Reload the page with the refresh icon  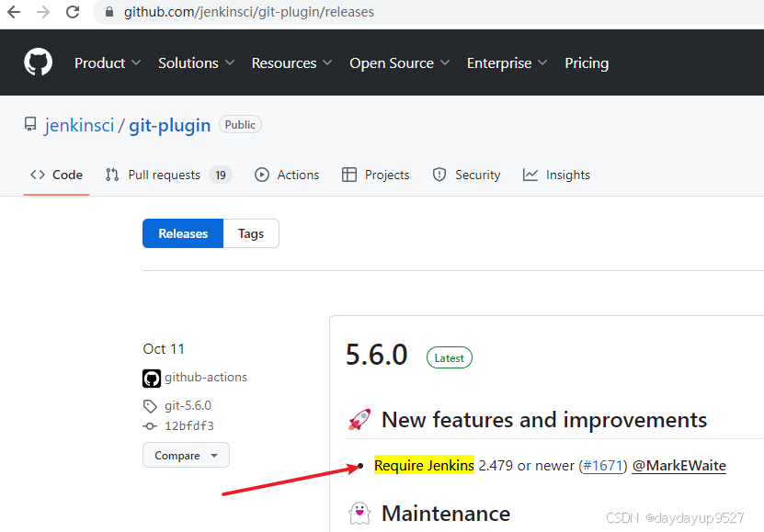[x=73, y=12]
